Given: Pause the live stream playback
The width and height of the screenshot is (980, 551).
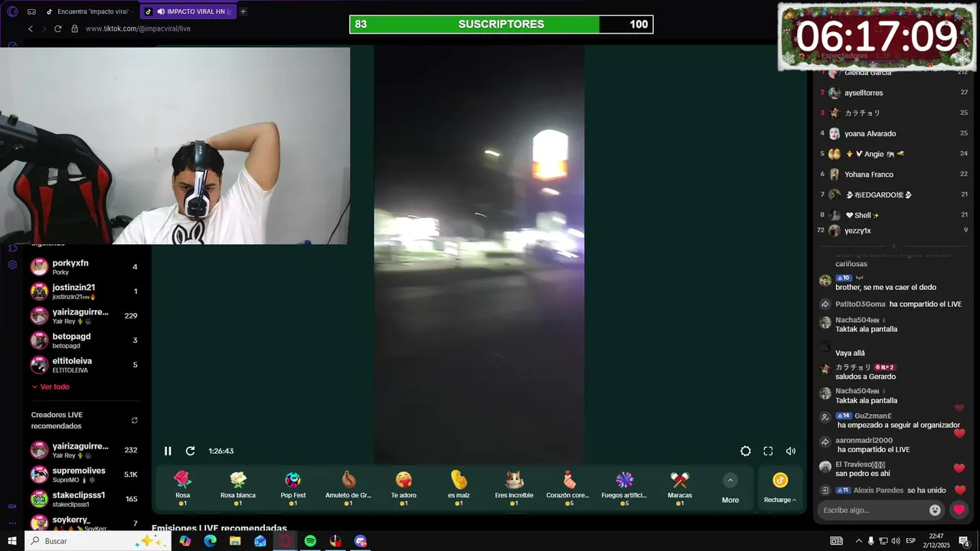Looking at the screenshot, I should pyautogui.click(x=168, y=451).
